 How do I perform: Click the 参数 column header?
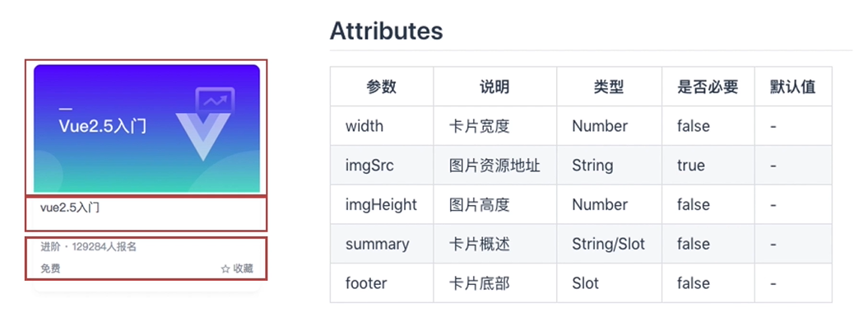point(382,86)
